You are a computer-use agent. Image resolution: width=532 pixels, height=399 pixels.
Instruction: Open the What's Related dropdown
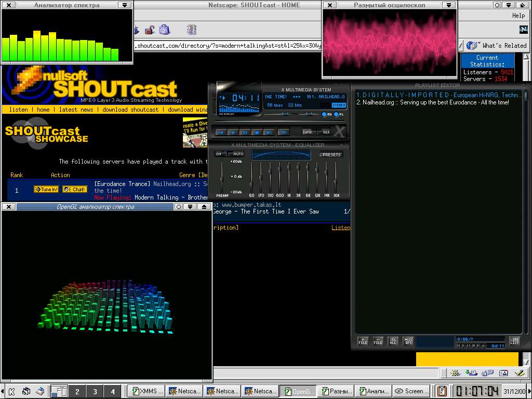(496, 46)
